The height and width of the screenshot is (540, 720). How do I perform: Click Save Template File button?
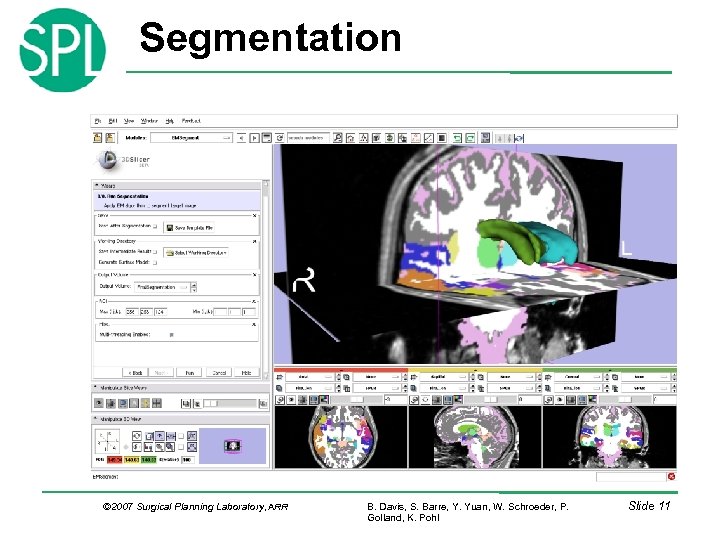tap(190, 228)
